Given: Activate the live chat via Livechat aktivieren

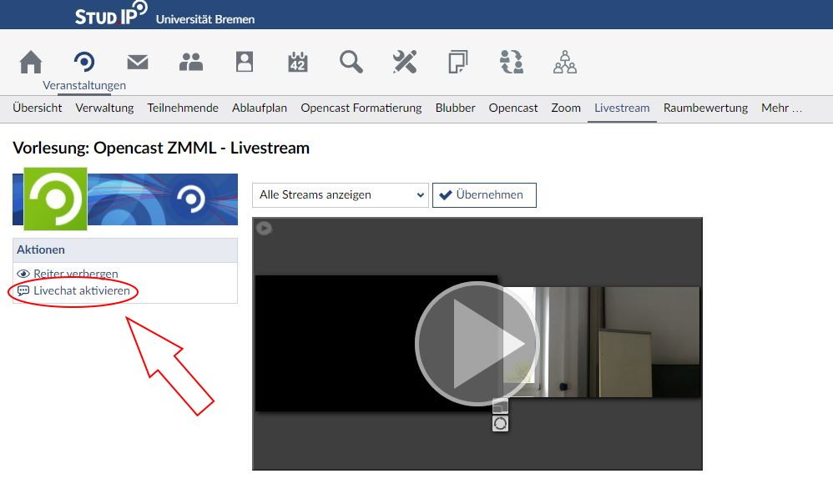Looking at the screenshot, I should [81, 290].
